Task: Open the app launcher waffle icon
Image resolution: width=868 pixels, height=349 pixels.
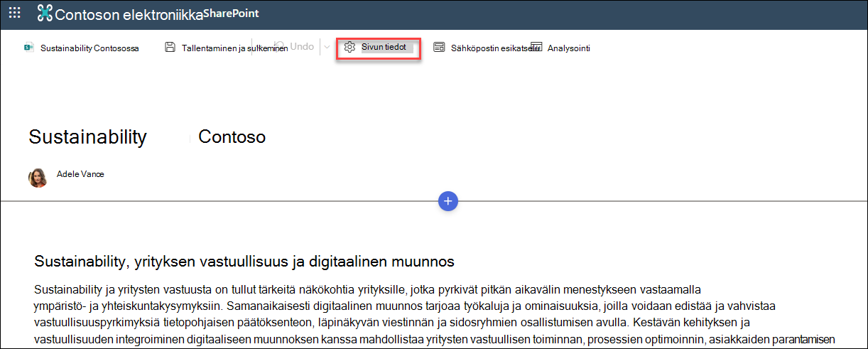Action: [x=13, y=13]
